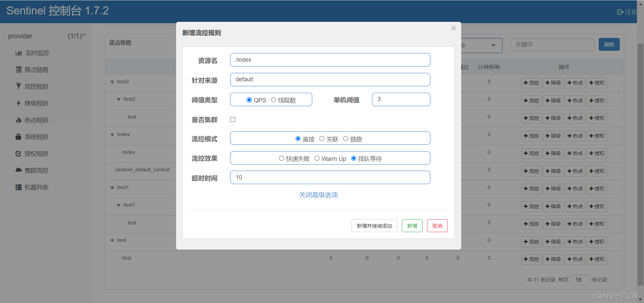Click 授权 button in sentinel_default_context row
The height and width of the screenshot is (303, 644).
click(597, 171)
